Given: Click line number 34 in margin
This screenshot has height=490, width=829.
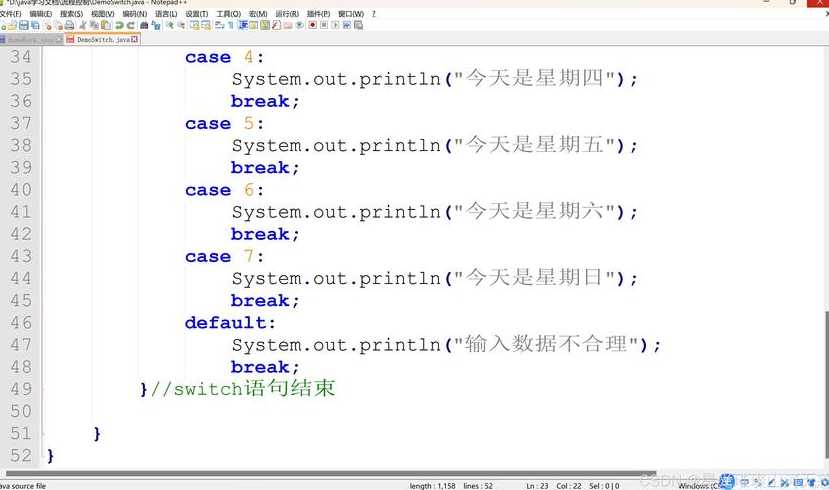Looking at the screenshot, I should coord(21,57).
